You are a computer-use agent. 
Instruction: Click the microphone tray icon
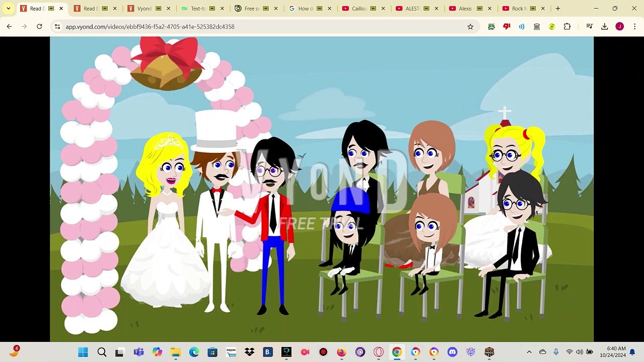556,352
